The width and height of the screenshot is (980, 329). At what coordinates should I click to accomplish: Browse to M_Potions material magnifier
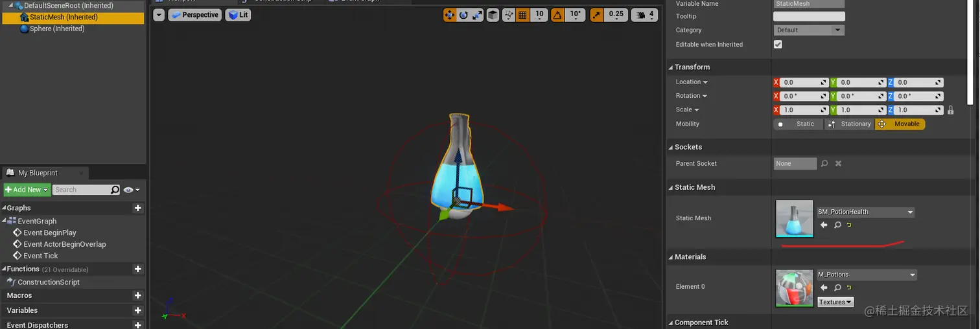(x=837, y=288)
